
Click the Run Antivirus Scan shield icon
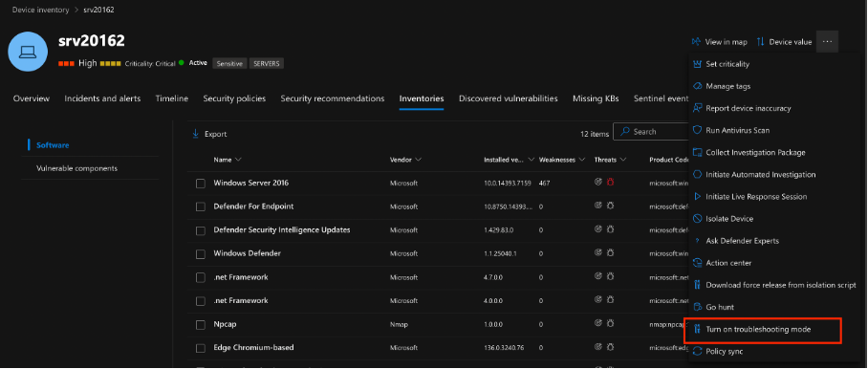(698, 131)
